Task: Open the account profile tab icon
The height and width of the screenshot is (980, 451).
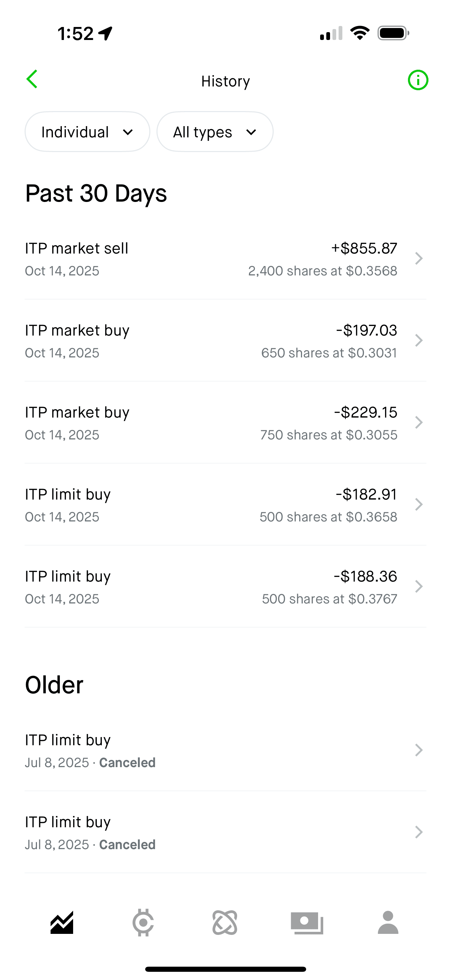Action: click(x=388, y=923)
